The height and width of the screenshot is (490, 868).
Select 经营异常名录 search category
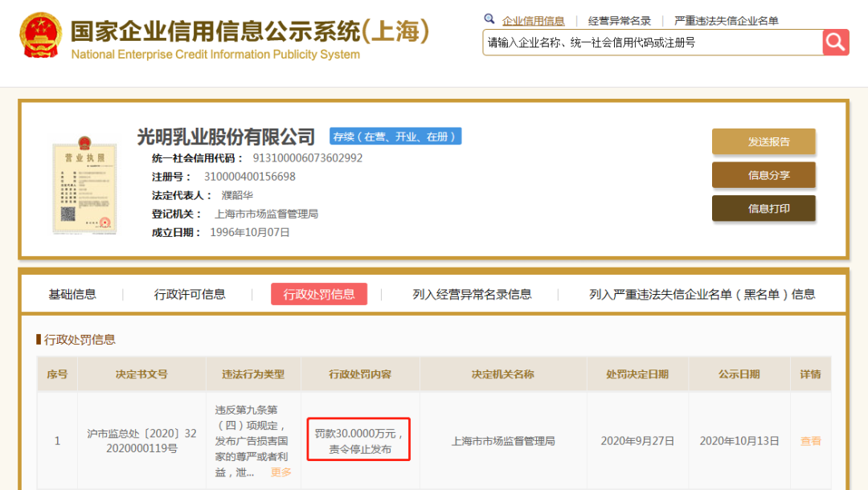(x=620, y=21)
